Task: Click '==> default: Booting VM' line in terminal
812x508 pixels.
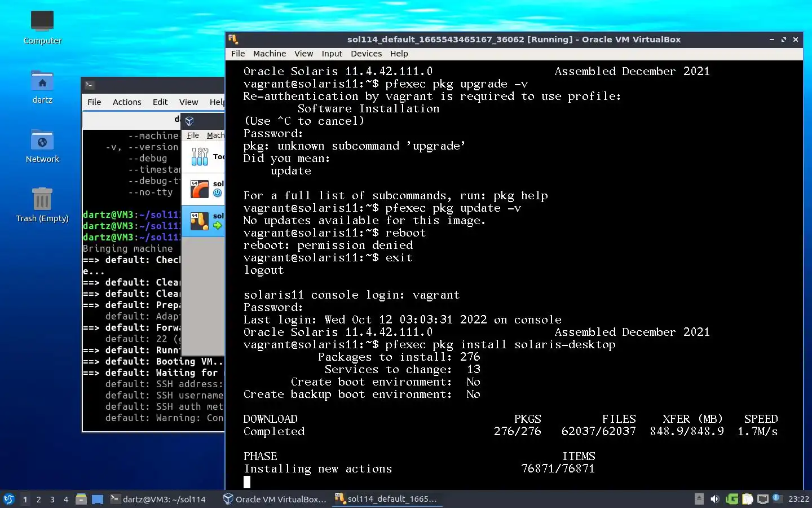Action: (x=153, y=361)
